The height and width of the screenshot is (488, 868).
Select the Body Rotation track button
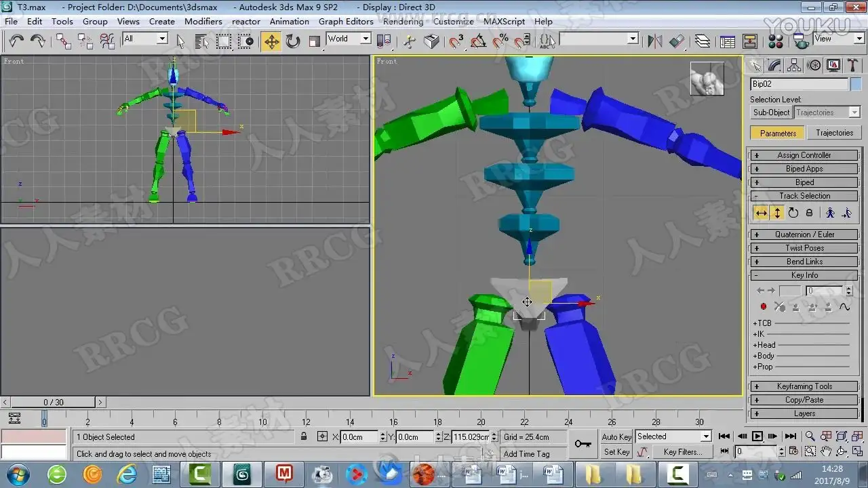pos(793,213)
